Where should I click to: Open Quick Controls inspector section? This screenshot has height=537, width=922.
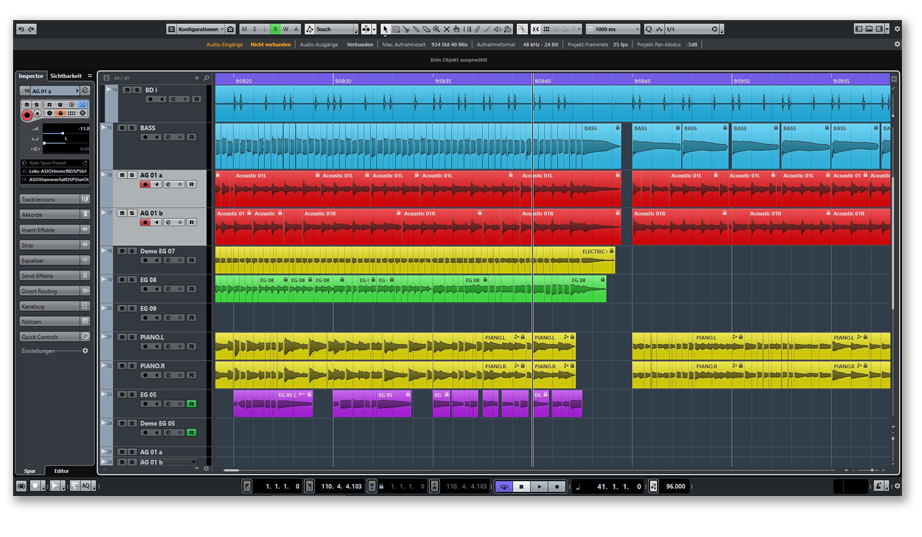point(54,337)
